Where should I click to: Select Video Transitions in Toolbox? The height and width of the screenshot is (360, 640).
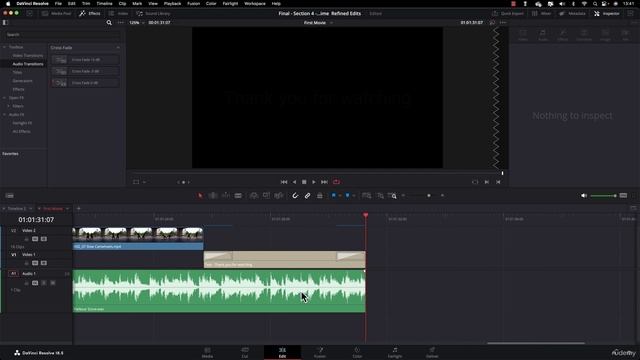click(28, 56)
